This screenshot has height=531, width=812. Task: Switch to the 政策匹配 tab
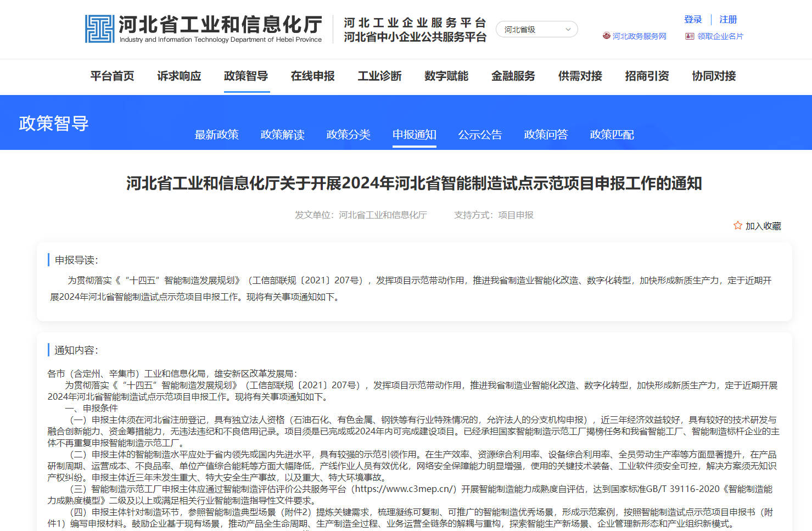click(x=612, y=135)
